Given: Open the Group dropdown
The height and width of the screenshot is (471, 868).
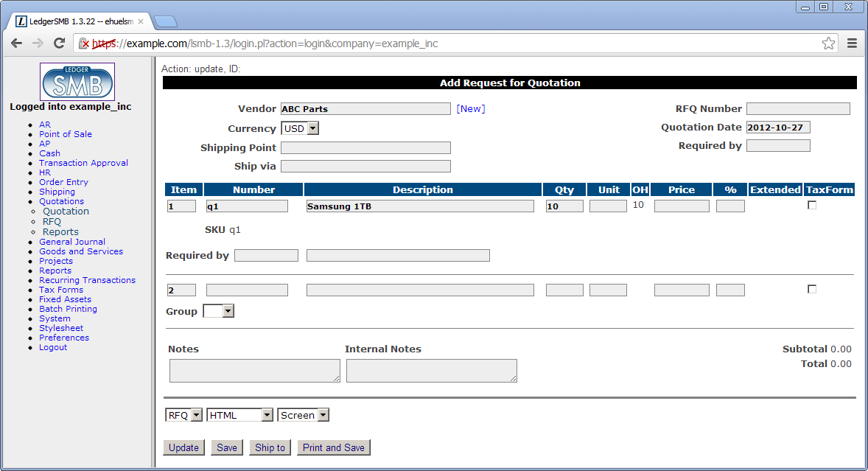Looking at the screenshot, I should tap(219, 311).
